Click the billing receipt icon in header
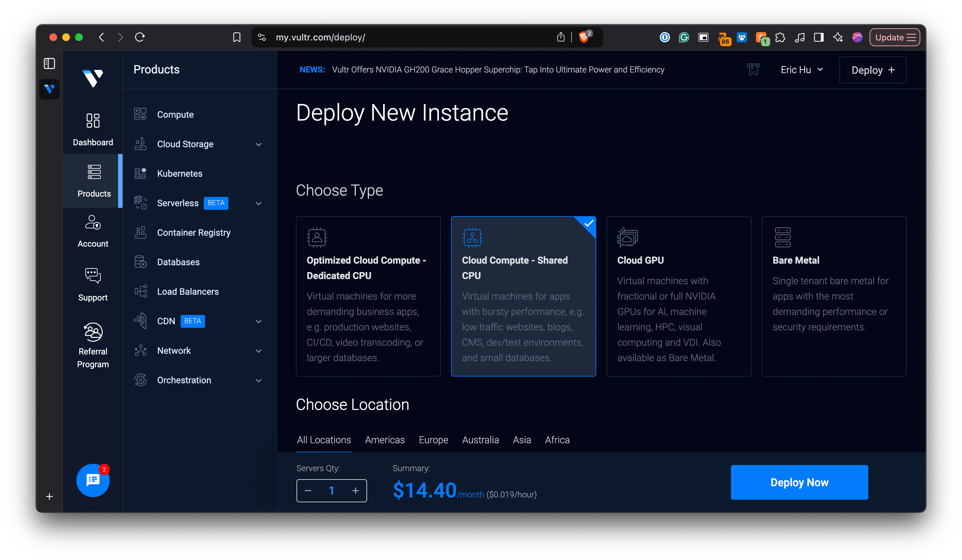The width and height of the screenshot is (962, 560). (753, 69)
